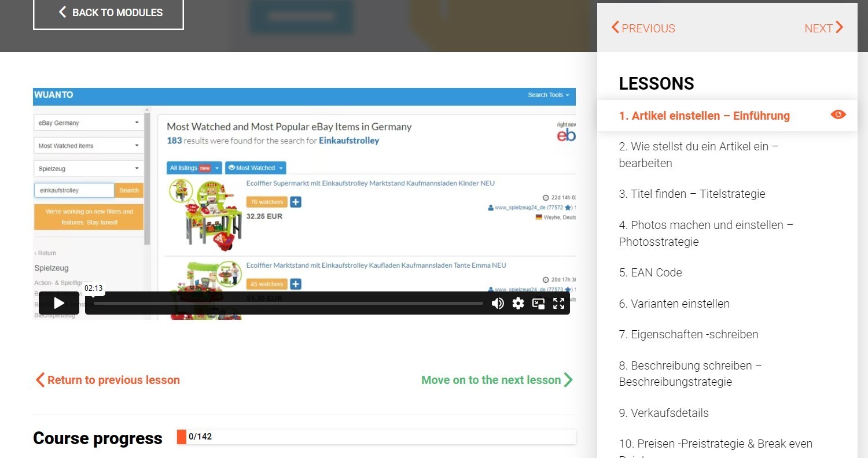
Task: Open the Spielzeug category dropdown
Action: click(x=89, y=169)
